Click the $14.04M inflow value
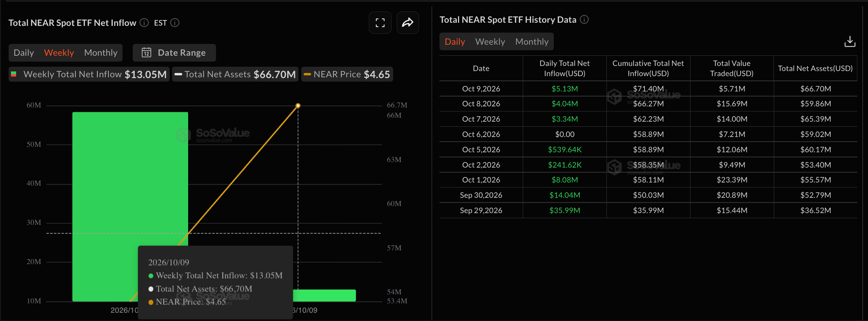Image resolution: width=868 pixels, height=321 pixels. [x=565, y=195]
